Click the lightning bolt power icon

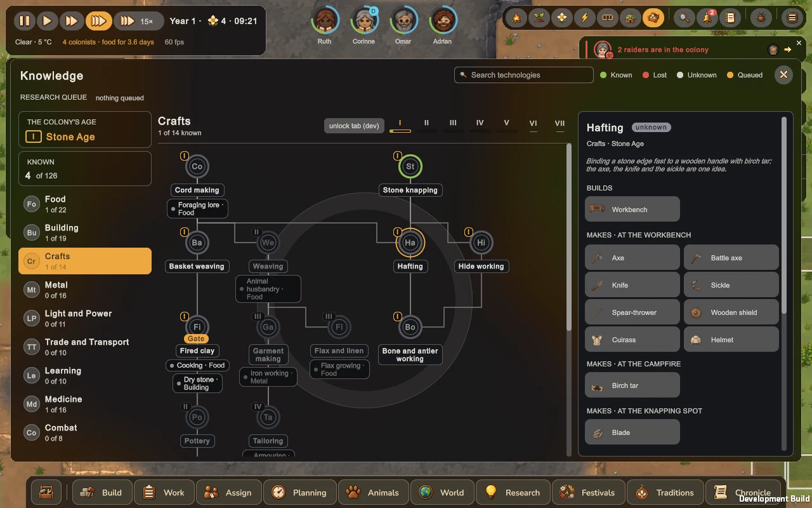pyautogui.click(x=584, y=18)
